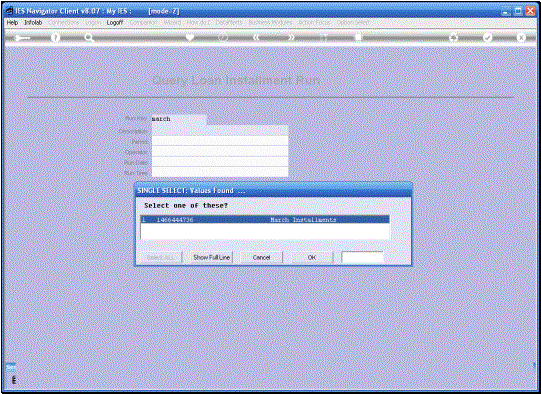
Task: Open the Logoff menu
Action: coord(115,22)
